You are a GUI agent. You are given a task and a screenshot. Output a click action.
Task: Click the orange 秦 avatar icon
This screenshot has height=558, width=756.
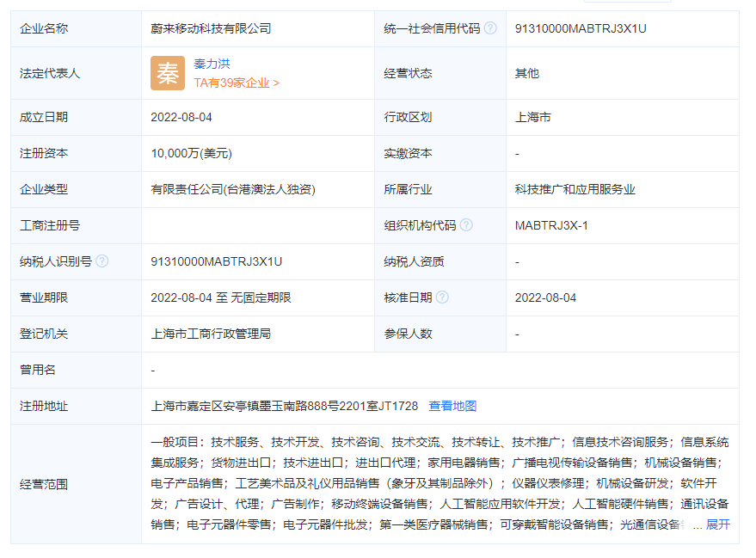click(168, 73)
